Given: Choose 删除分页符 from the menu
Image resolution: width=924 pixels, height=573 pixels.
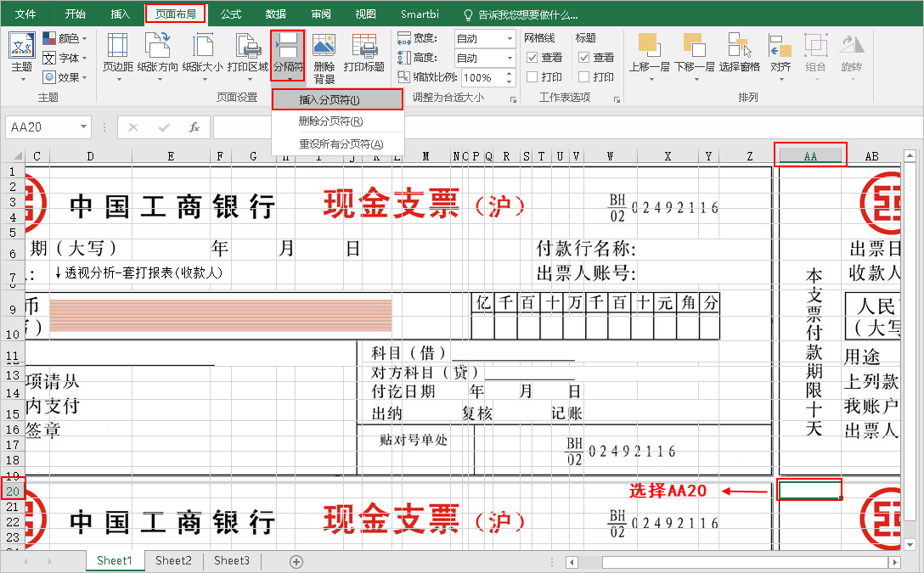Looking at the screenshot, I should click(x=338, y=121).
